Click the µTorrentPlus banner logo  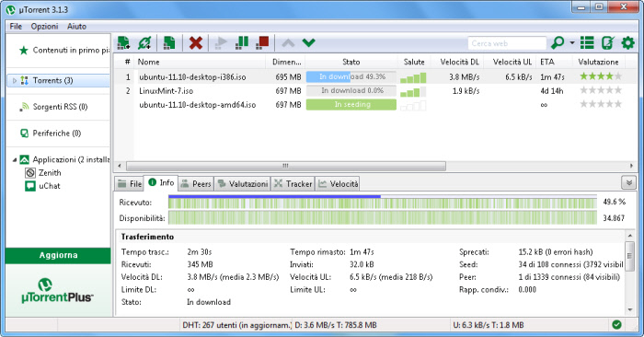click(57, 291)
